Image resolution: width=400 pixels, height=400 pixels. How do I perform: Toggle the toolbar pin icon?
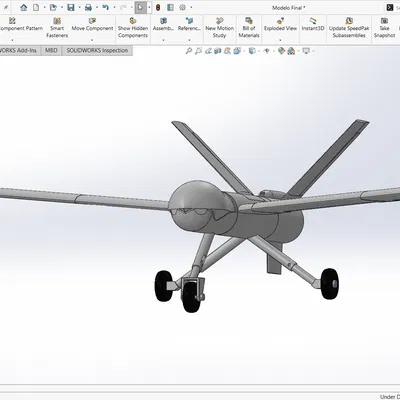(x=6, y=7)
